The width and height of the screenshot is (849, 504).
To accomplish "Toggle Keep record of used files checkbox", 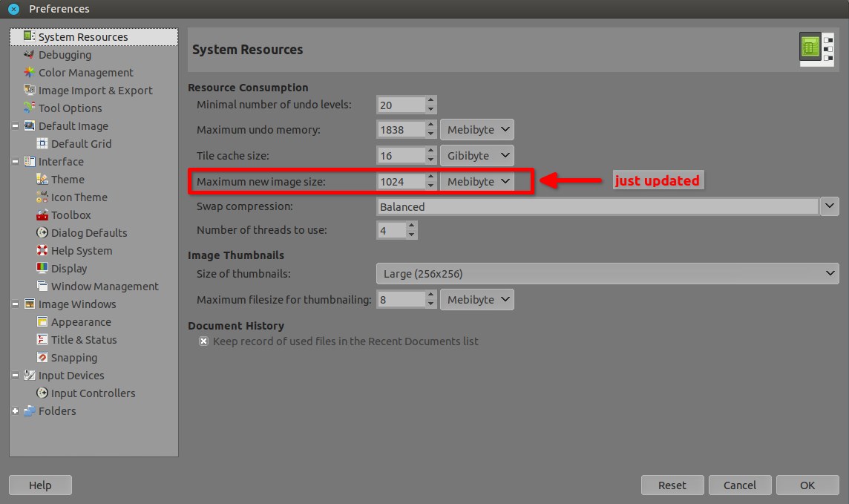I will pos(203,341).
